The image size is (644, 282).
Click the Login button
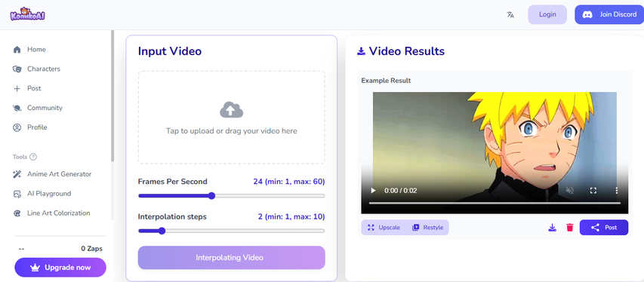pyautogui.click(x=547, y=14)
